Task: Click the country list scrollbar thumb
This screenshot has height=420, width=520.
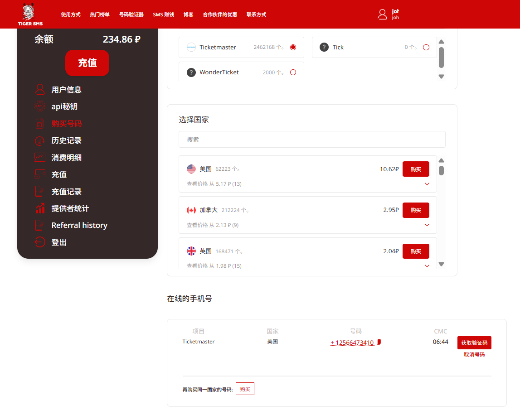Action: 442,170
